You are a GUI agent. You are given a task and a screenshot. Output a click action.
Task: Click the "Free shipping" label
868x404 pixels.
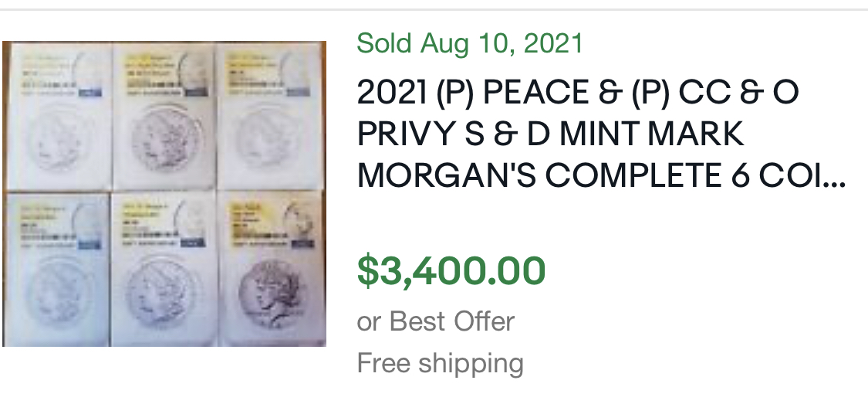tap(440, 362)
